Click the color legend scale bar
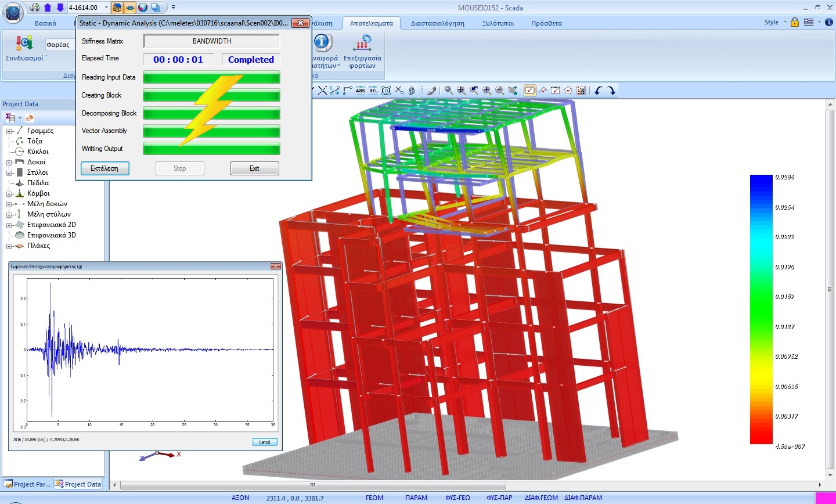This screenshot has width=836, height=504. coord(761,309)
